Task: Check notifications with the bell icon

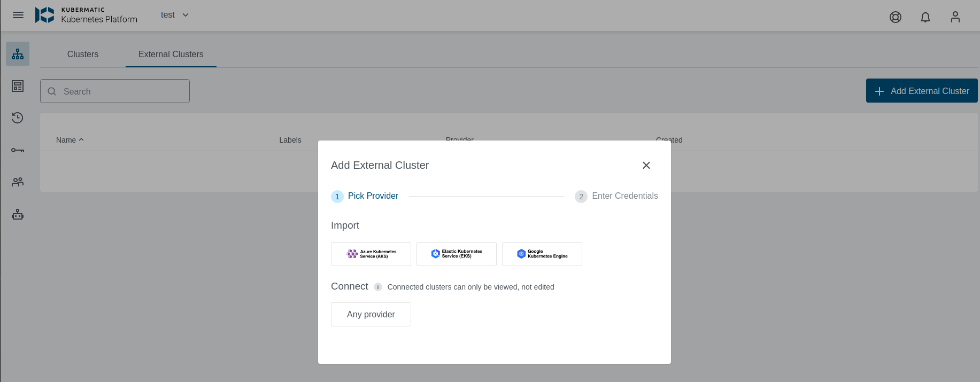Action: tap(925, 17)
